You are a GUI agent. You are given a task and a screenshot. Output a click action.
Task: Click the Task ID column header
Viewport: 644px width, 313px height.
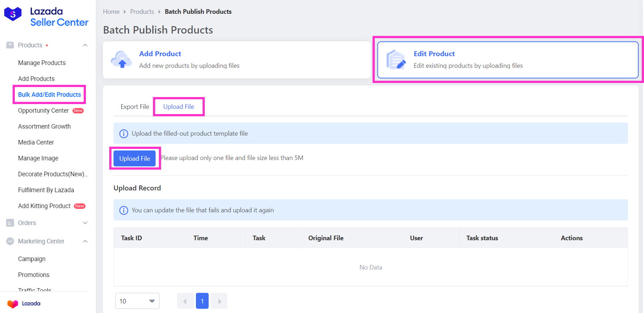click(x=131, y=238)
